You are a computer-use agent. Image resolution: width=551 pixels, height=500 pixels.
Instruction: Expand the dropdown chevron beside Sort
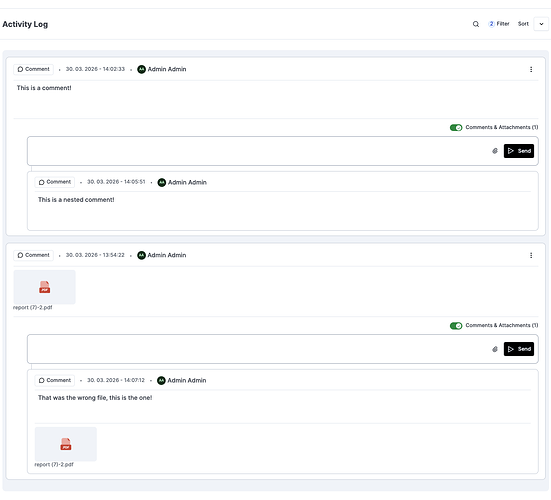[541, 24]
